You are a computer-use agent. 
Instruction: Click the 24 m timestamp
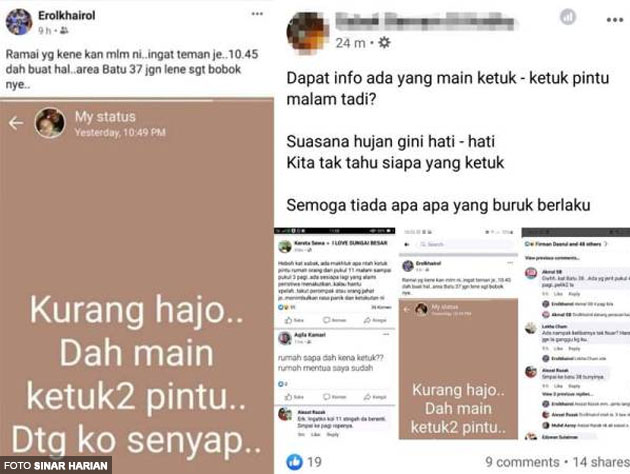pos(350,43)
